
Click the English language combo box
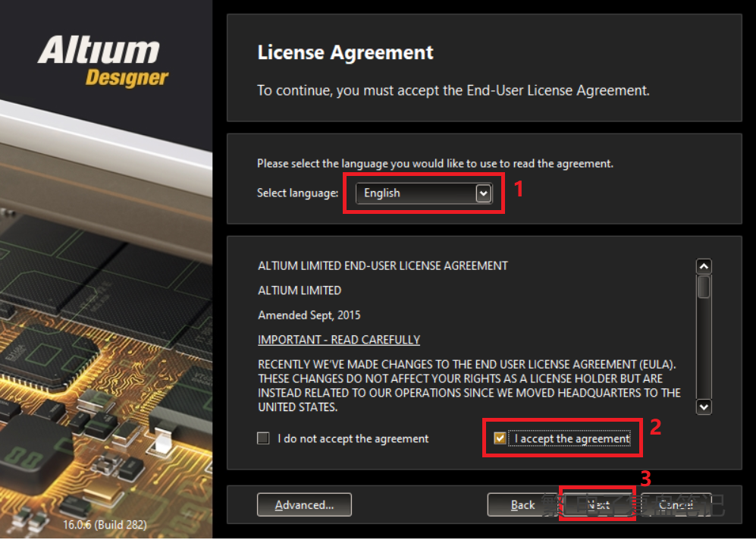coord(424,193)
